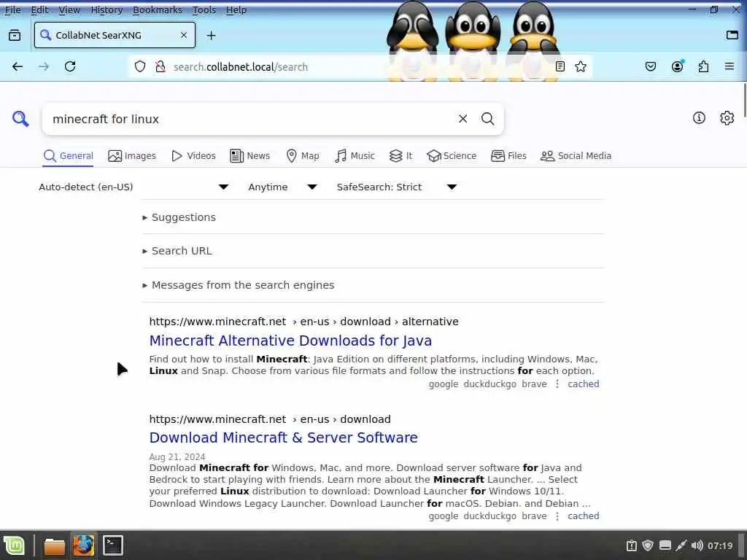Open the SafeSearch: Strict dropdown
The height and width of the screenshot is (560, 747).
click(x=396, y=187)
